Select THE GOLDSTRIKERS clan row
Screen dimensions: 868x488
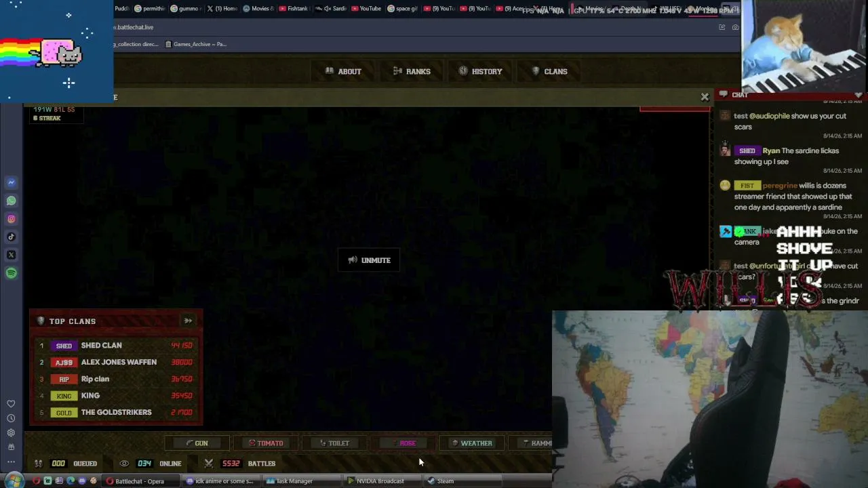(116, 412)
